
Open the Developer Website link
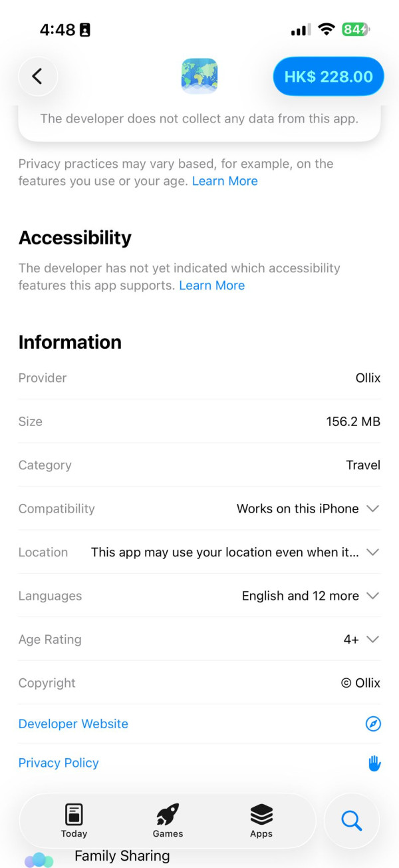point(73,724)
